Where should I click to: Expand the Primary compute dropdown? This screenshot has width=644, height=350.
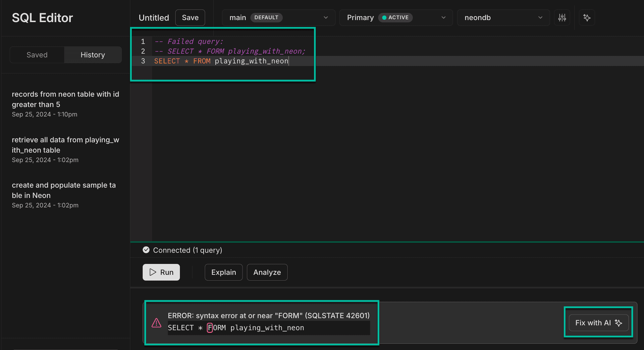click(x=443, y=17)
